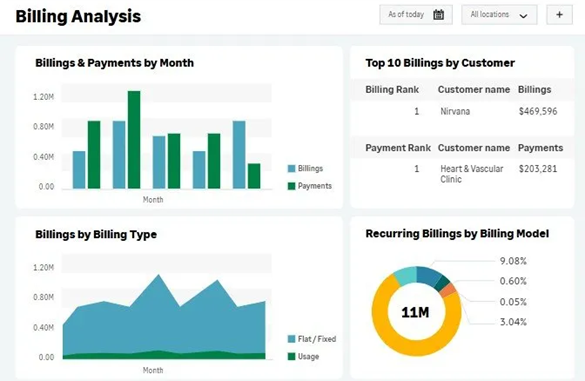Toggle the Usage legend entry

click(x=303, y=356)
